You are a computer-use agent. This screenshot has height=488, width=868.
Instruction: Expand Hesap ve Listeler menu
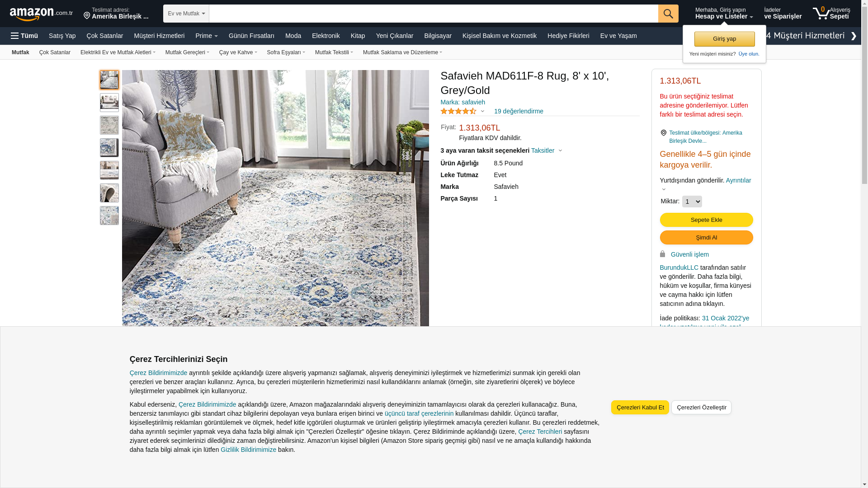[724, 14]
